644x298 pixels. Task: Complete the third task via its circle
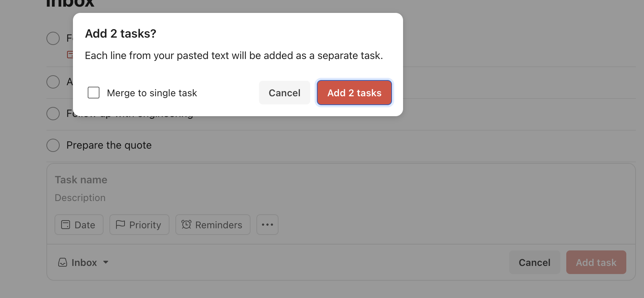pyautogui.click(x=53, y=114)
